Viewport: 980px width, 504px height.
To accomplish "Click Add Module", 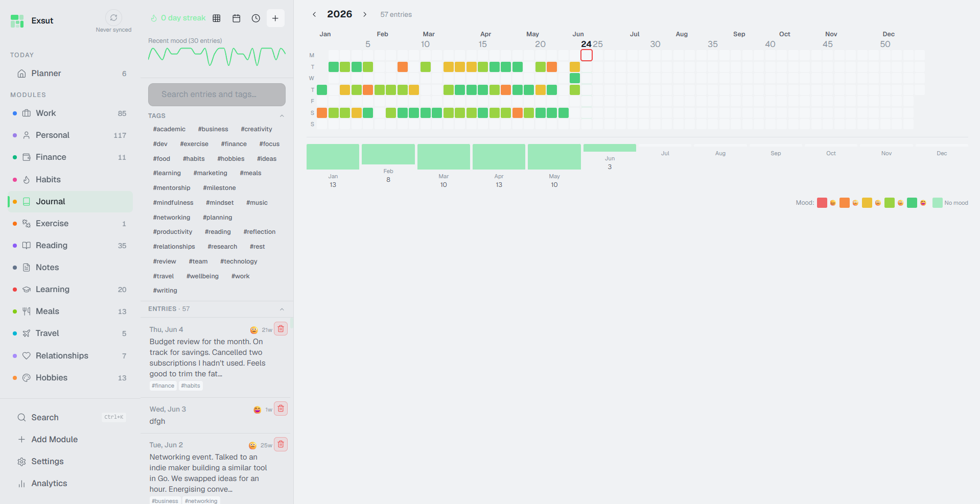I will point(70,440).
